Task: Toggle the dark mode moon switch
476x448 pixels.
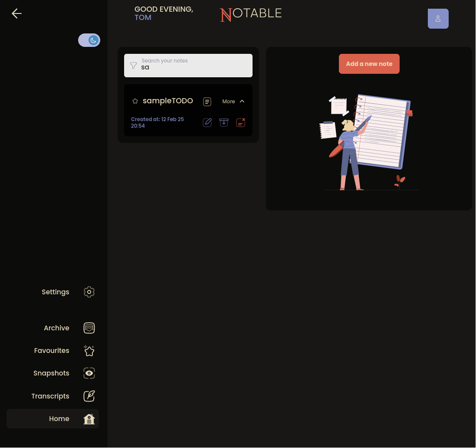Action: (x=89, y=40)
